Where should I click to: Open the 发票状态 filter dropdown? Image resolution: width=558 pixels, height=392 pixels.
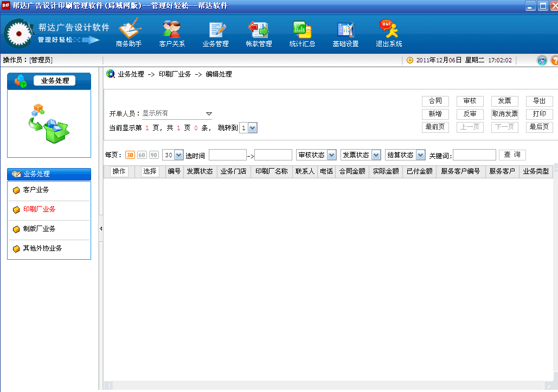tap(376, 155)
